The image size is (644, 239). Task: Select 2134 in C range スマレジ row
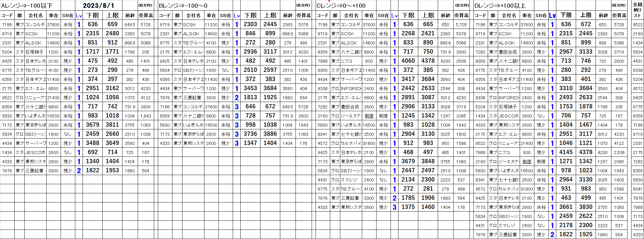pos(408,180)
